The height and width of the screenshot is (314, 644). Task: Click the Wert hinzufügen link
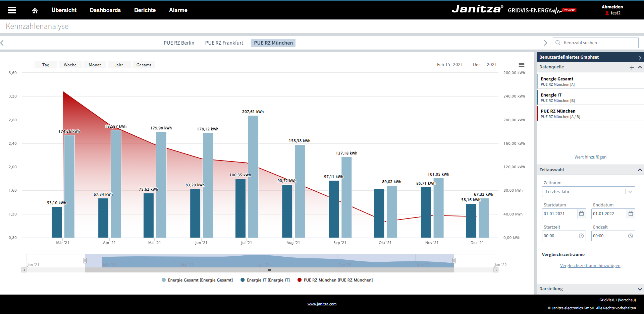[x=590, y=157]
